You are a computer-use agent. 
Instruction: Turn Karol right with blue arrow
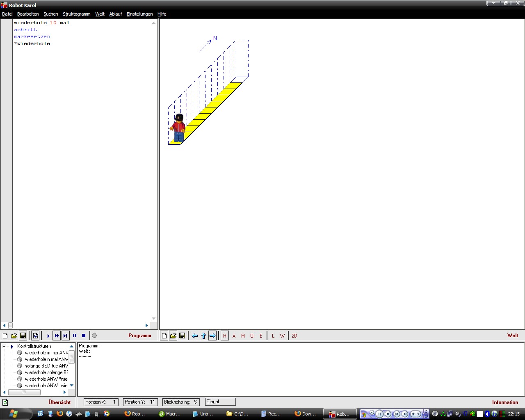pos(212,336)
